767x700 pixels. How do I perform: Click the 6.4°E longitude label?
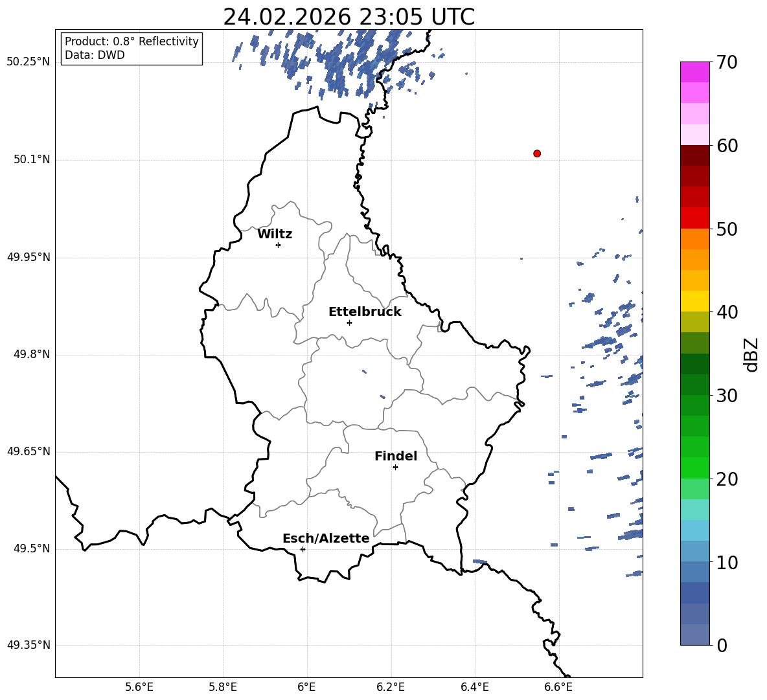click(474, 688)
